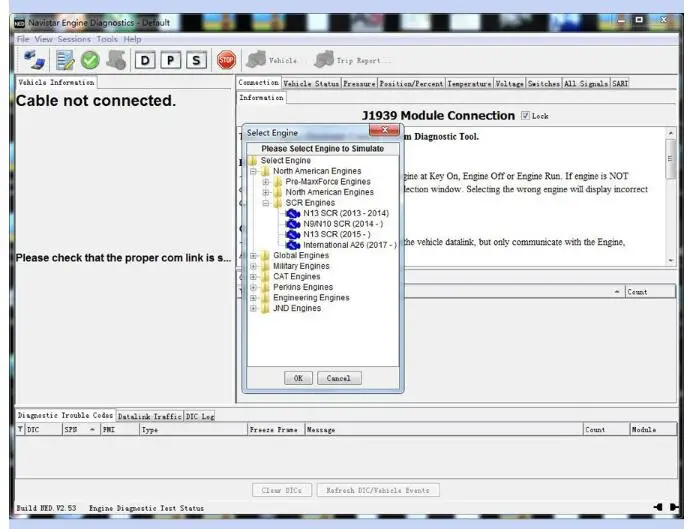Switch to the Pressure tab
Image resolution: width=688 pixels, height=529 pixels.
359,83
